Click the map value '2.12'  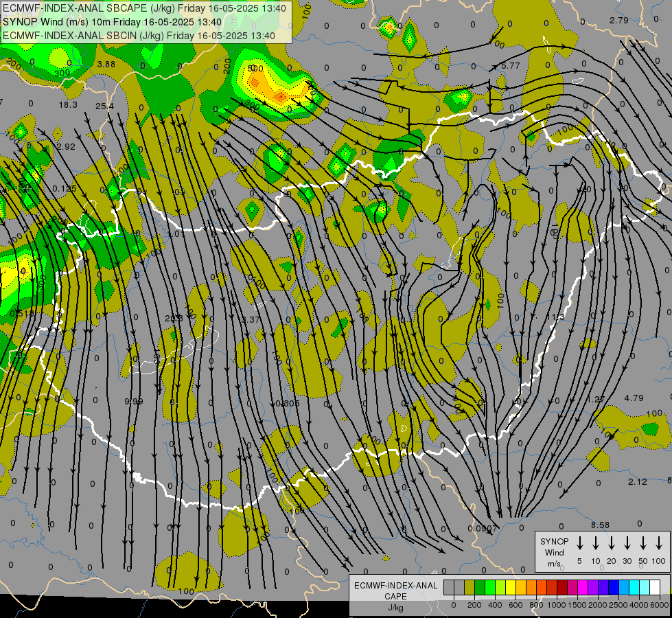pos(638,482)
